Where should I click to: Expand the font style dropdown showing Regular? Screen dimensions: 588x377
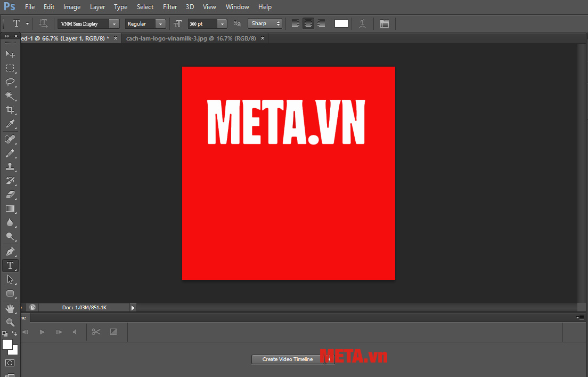pyautogui.click(x=144, y=23)
